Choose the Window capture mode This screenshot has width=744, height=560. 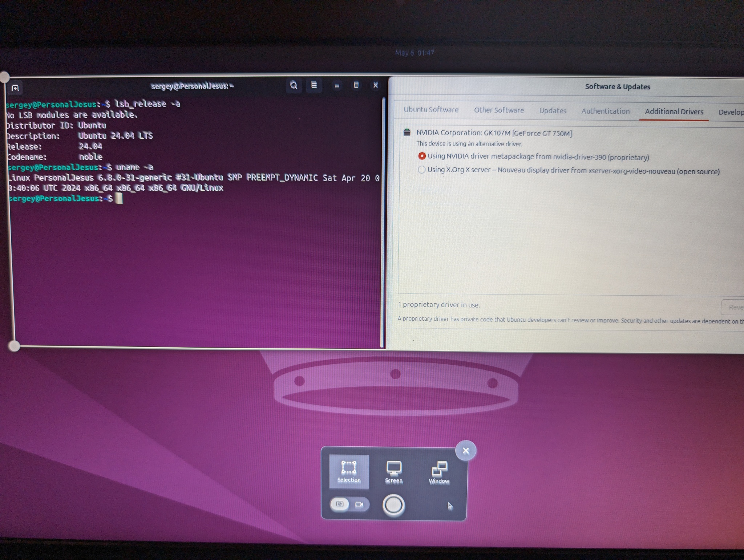tap(439, 473)
